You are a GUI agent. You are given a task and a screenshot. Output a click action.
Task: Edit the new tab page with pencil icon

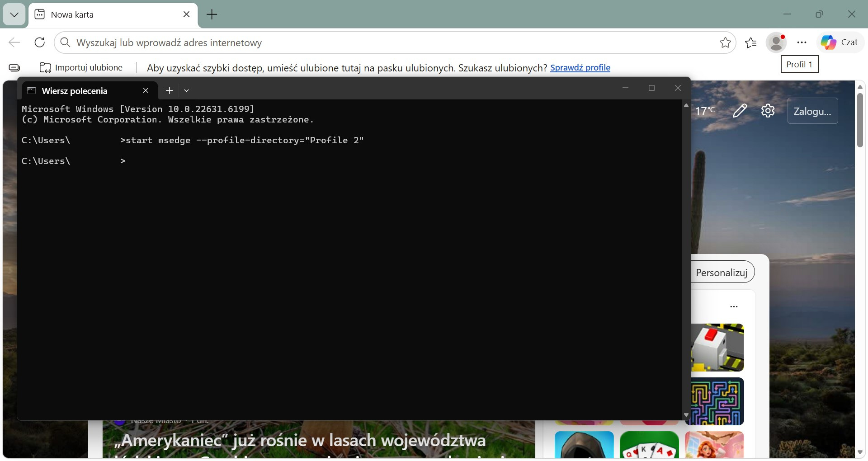740,111
